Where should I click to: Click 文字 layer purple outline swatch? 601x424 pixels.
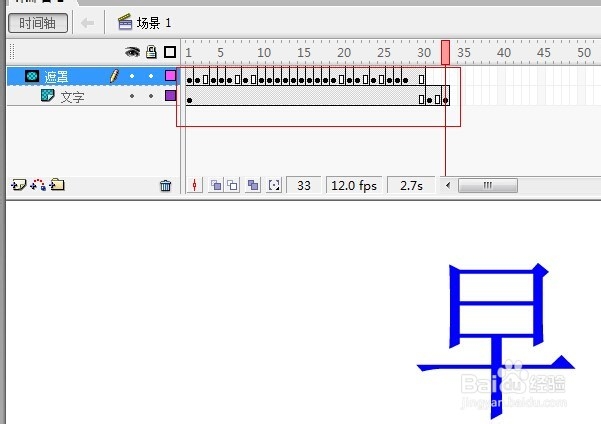(171, 95)
